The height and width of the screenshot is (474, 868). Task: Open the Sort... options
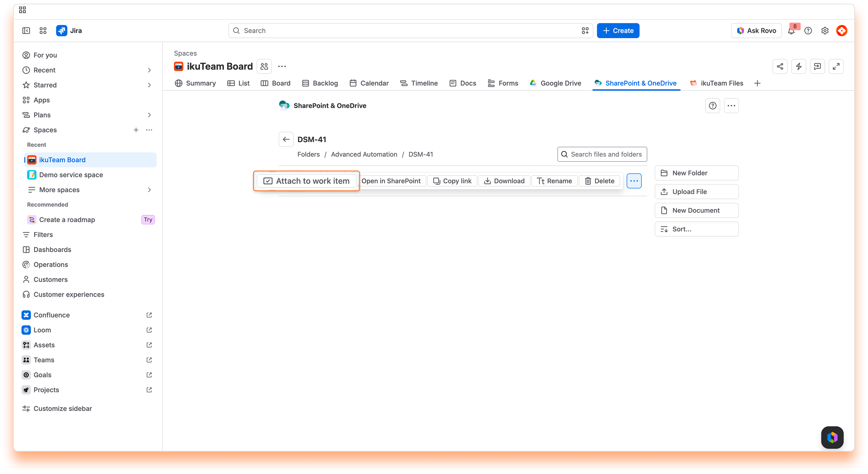click(697, 229)
